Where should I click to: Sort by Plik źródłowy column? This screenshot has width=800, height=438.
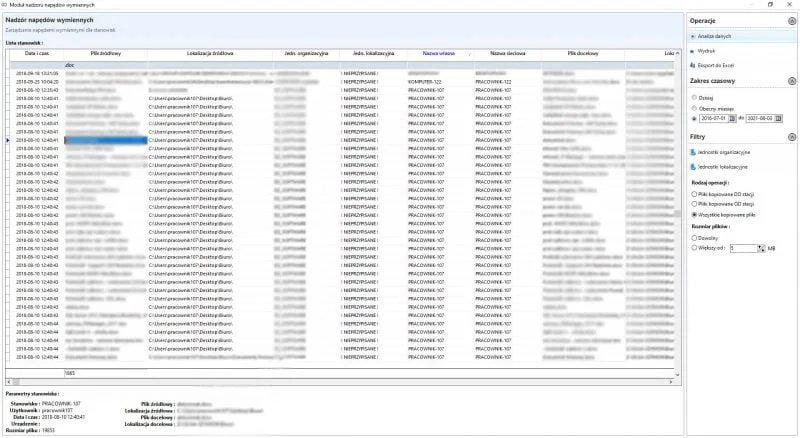click(106, 54)
